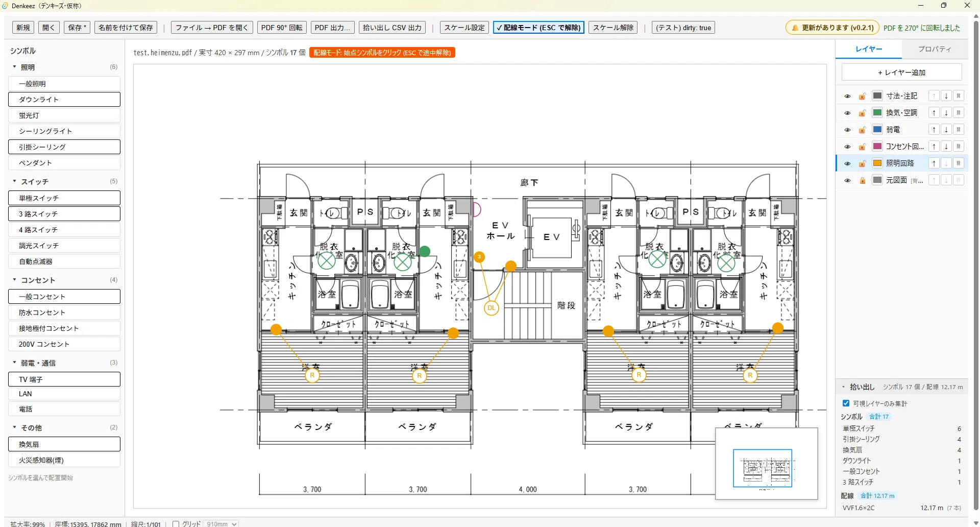Delete the 照明回路 layer
980x527 pixels.
(x=959, y=163)
